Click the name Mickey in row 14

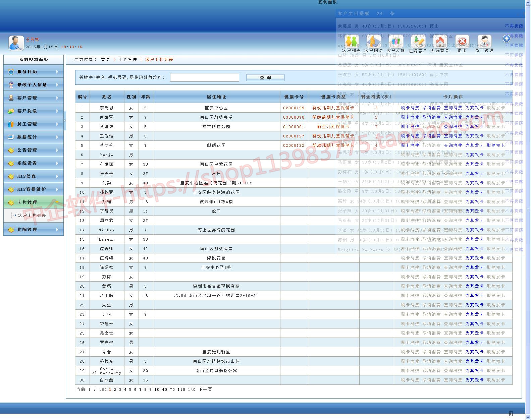(107, 230)
